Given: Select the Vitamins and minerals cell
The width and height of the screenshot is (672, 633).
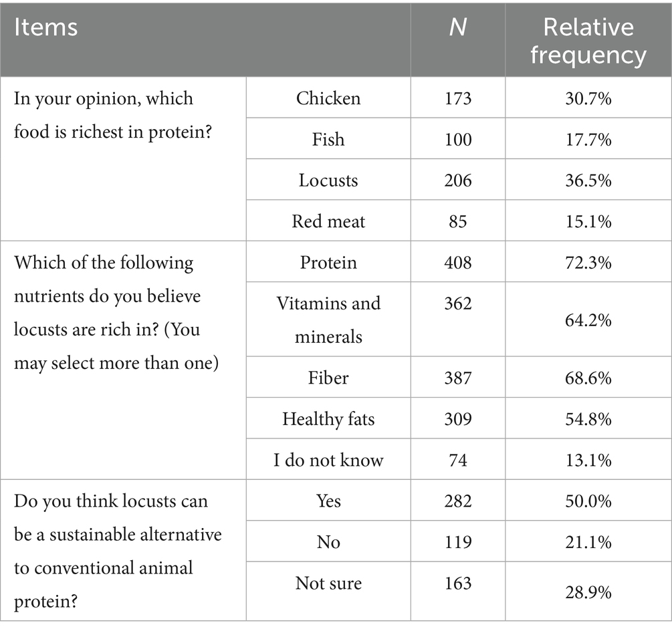Looking at the screenshot, I should (x=328, y=320).
